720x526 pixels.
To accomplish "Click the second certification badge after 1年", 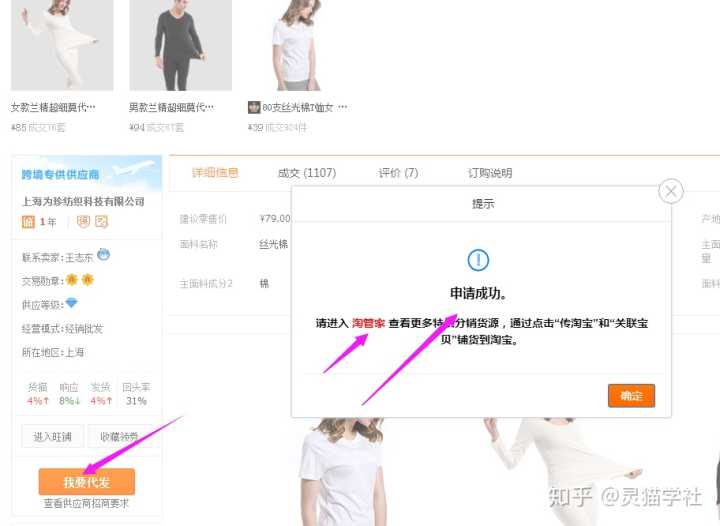I will pos(101,222).
